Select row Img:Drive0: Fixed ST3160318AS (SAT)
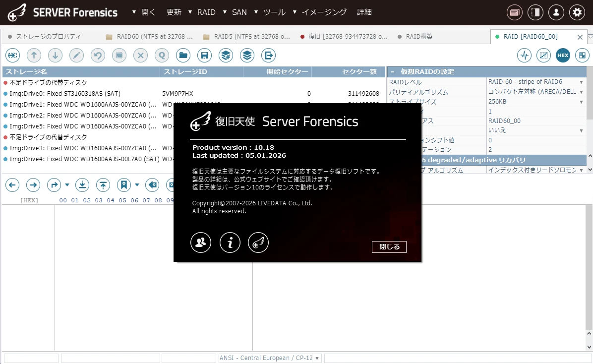This screenshot has width=593, height=364. click(194, 93)
